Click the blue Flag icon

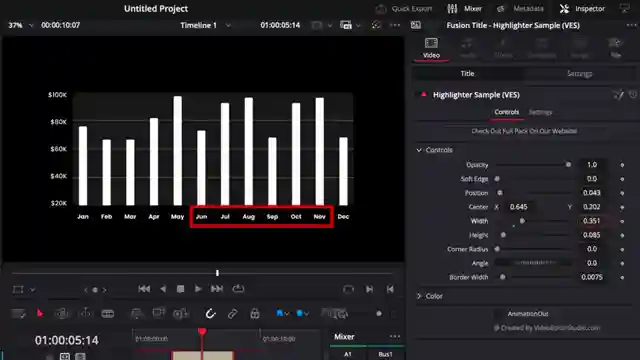(x=280, y=313)
